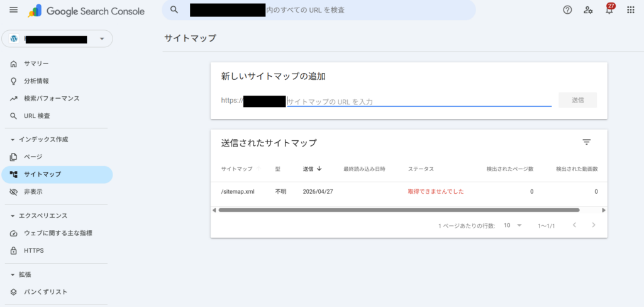
Task: Click the 送信 submit button
Action: point(577,100)
